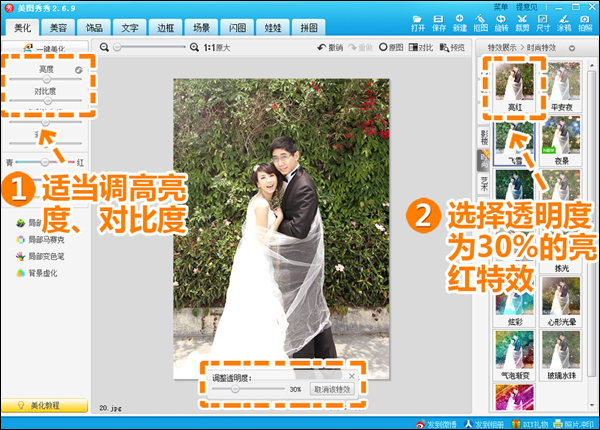Select the 涂鸦 doodle tool icon
600x430 pixels.
point(564,23)
